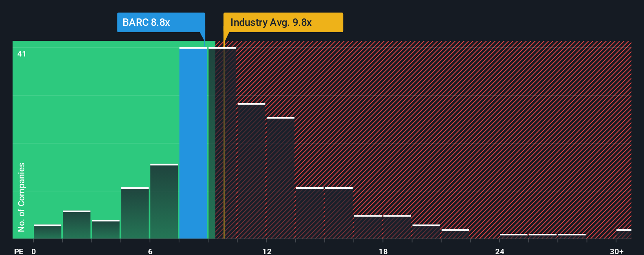Click the 18 tick label on PE axis
Image resolution: width=644 pixels, height=255 pixels.
tap(383, 251)
